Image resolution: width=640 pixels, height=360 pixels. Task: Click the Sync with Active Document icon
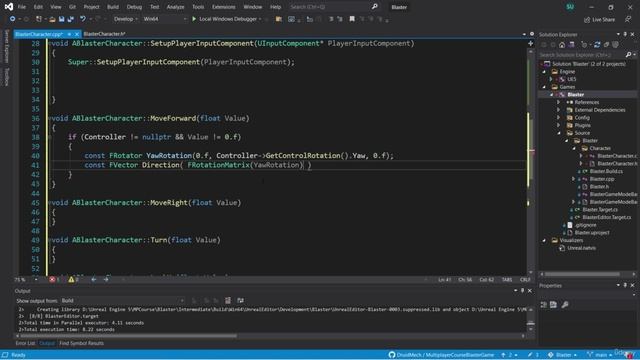tap(597, 45)
